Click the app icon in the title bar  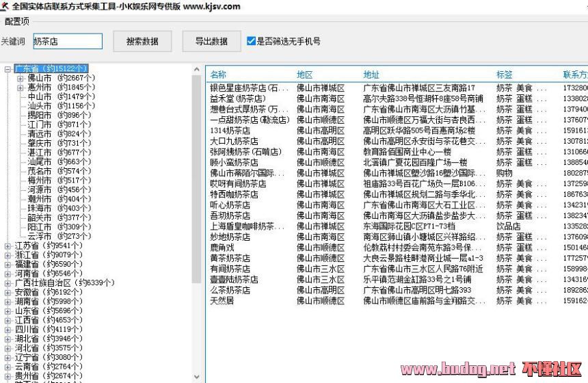[5, 6]
